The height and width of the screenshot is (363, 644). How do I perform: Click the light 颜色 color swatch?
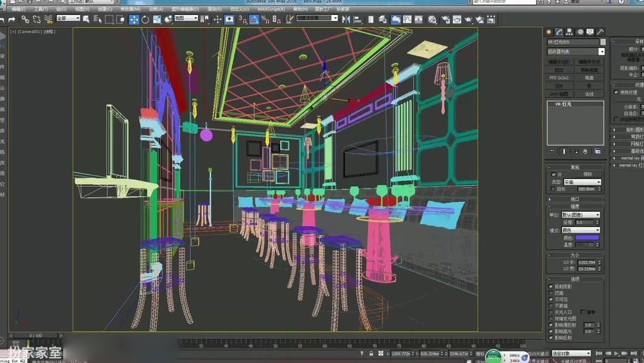[x=588, y=237]
